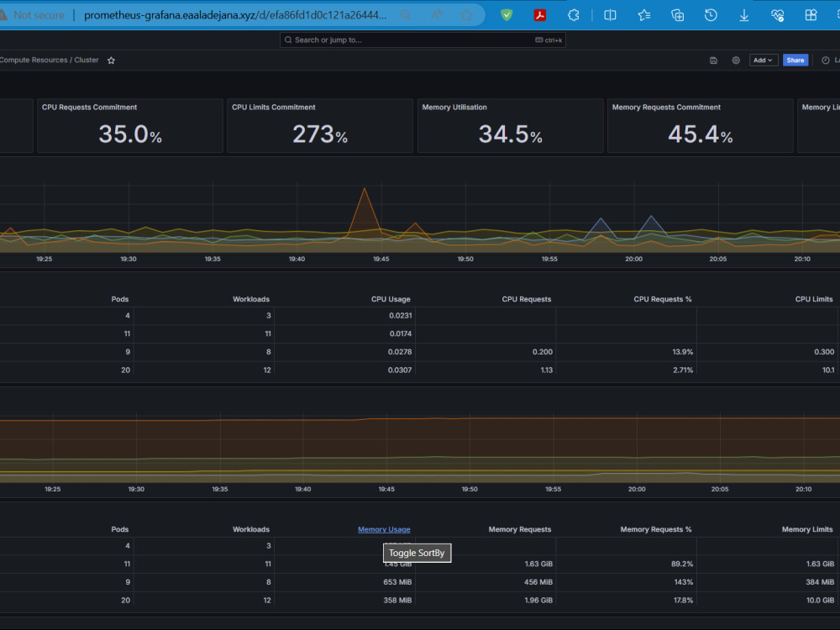The width and height of the screenshot is (840, 630).
Task: Open the browser Downloads icon
Action: [x=744, y=15]
